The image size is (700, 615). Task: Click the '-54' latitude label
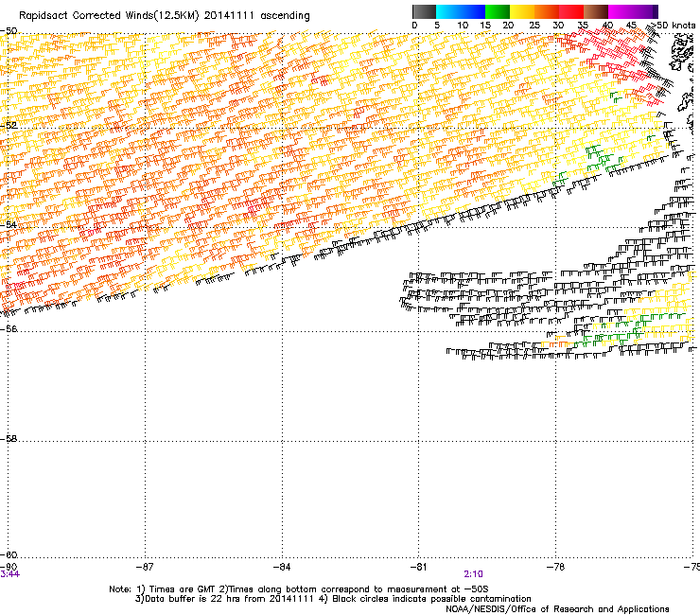click(x=9, y=224)
